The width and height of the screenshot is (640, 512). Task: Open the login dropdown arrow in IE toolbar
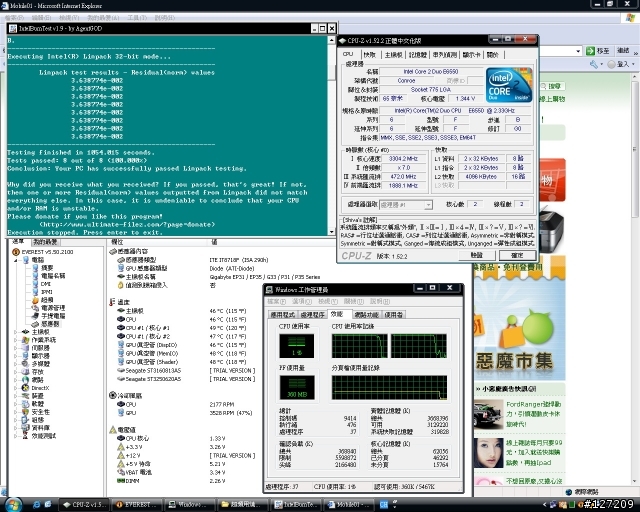(633, 64)
